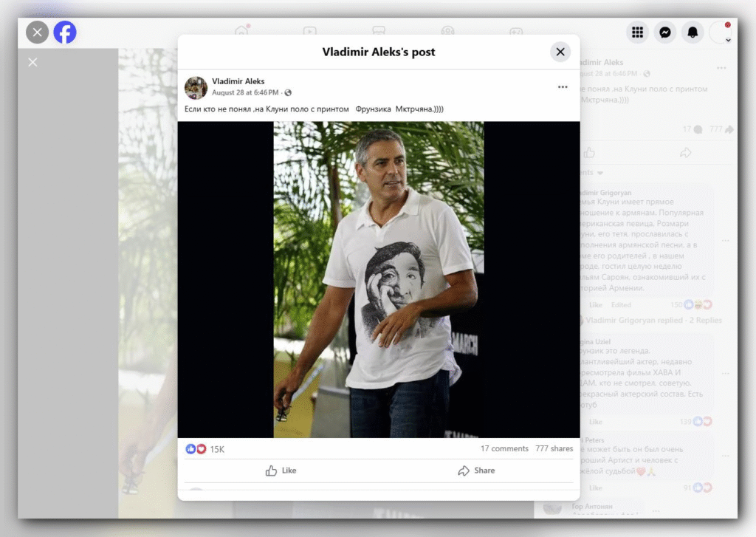Screen dimensions: 756x537
Task: Show the 15K reactions list
Action: pos(205,449)
